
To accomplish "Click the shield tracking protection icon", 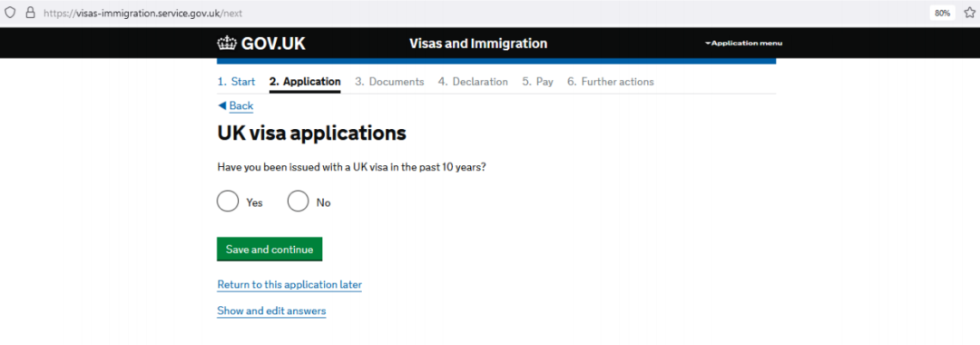I will coord(10,13).
